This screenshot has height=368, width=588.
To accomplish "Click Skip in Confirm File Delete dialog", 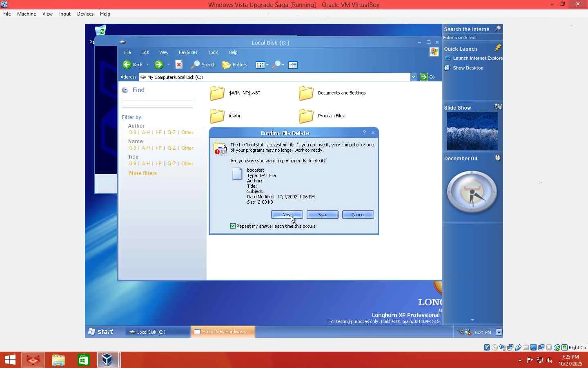I will [x=322, y=215].
